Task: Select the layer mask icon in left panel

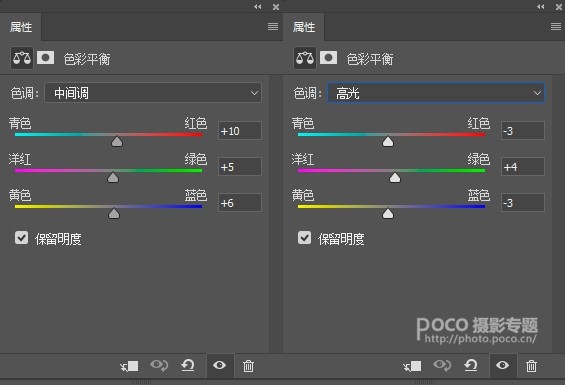Action: coord(45,58)
